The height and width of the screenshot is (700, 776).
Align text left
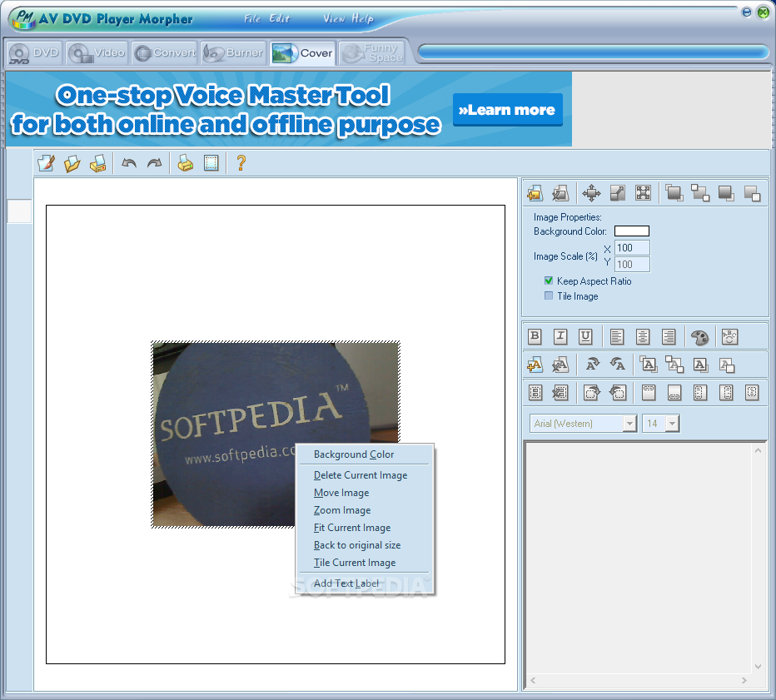[x=617, y=336]
